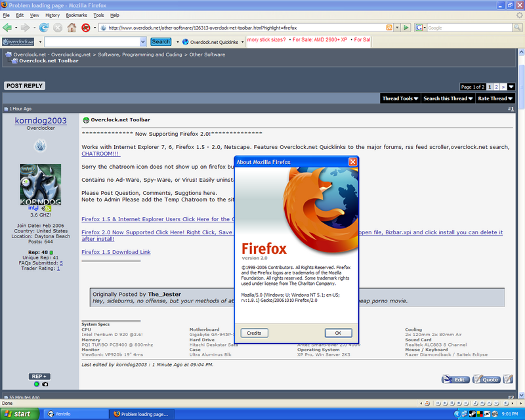Open the Edit menu
Image resolution: width=525 pixels, height=420 pixels.
(20, 15)
